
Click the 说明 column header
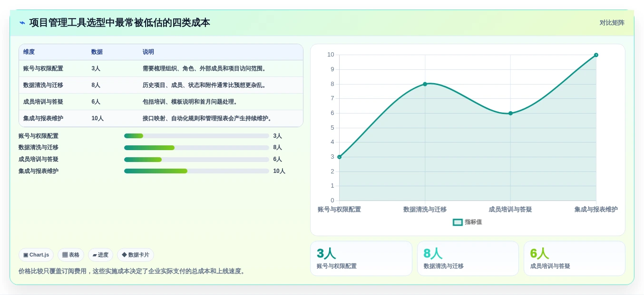[148, 52]
